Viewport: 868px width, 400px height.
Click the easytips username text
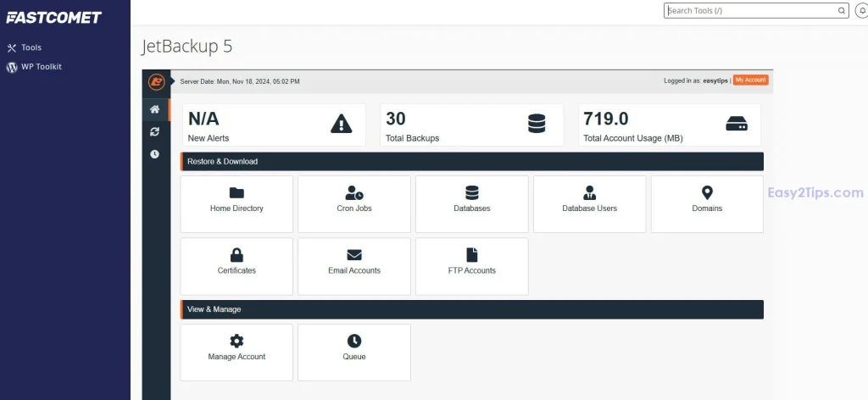[715, 81]
